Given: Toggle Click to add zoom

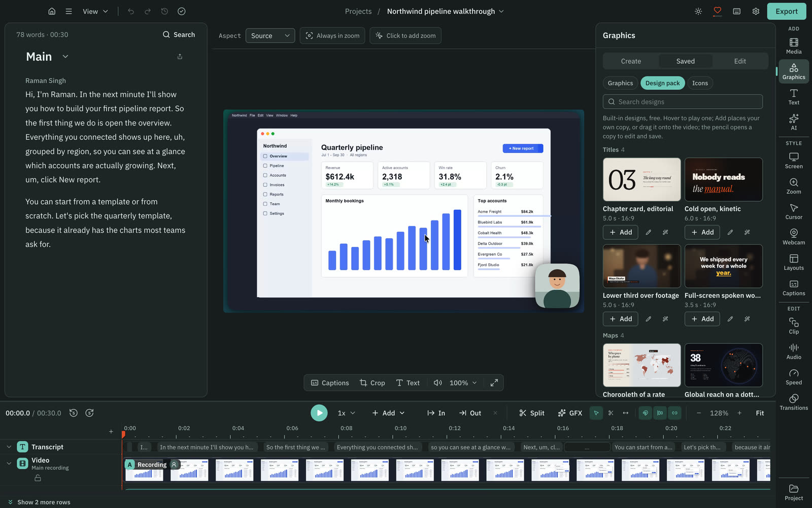Looking at the screenshot, I should click(x=405, y=36).
